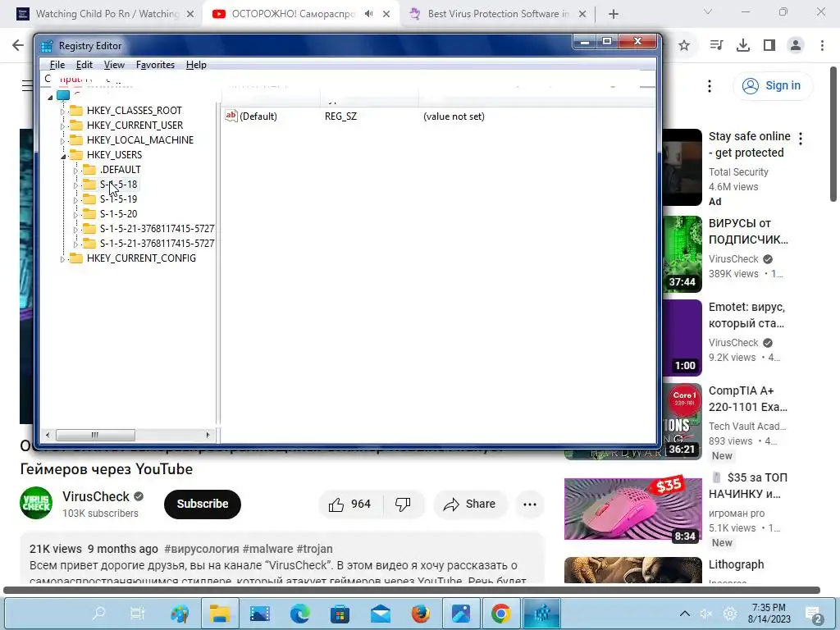This screenshot has width=840, height=630.
Task: Open the $35 pink mouse video thumbnail
Action: 632,508
